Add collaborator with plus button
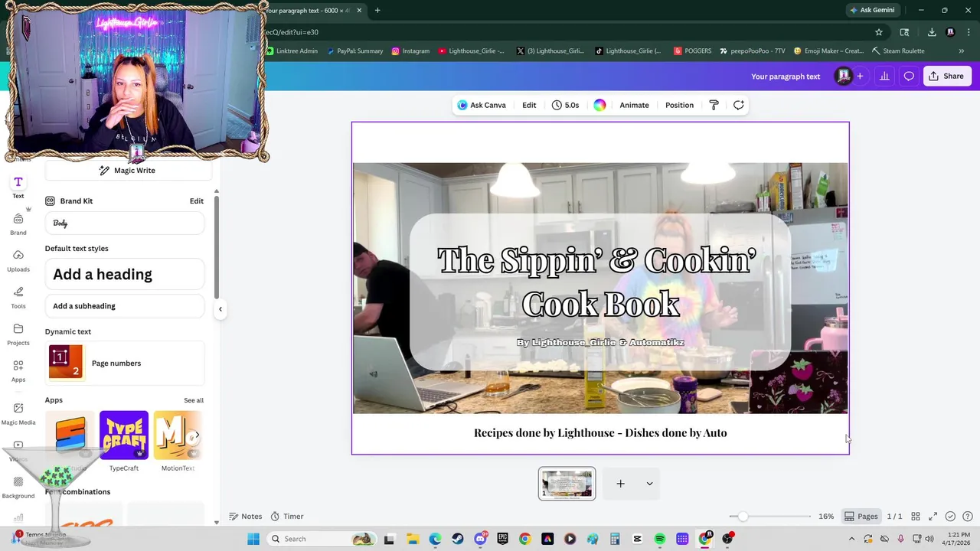The height and width of the screenshot is (551, 980). 860,77
